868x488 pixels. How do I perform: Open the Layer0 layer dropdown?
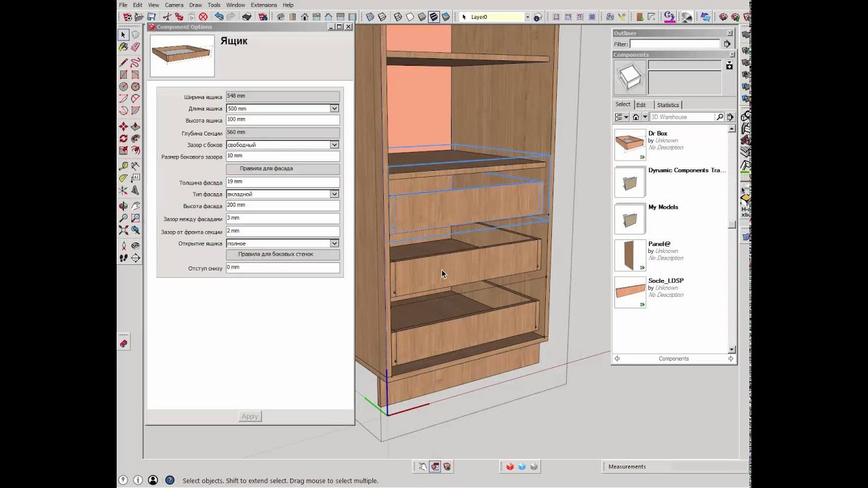click(x=527, y=17)
